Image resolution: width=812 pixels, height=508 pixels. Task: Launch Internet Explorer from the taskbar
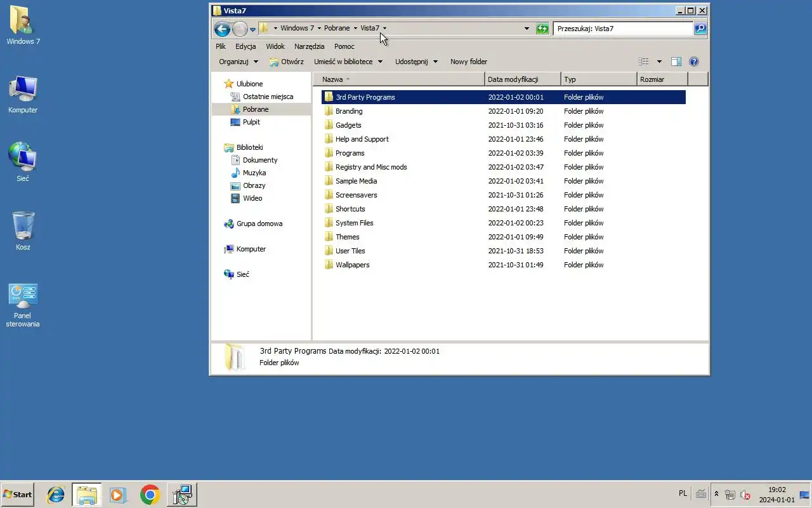(x=56, y=495)
